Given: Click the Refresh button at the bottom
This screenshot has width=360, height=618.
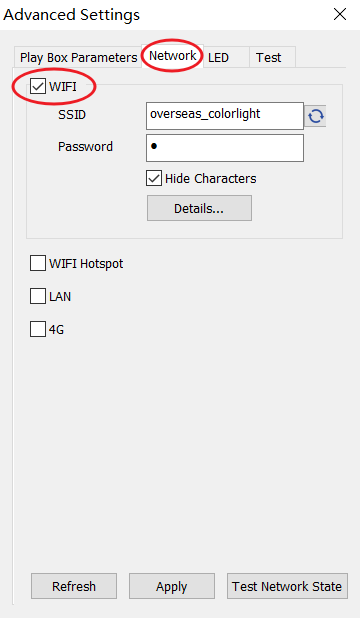Looking at the screenshot, I should coord(74,586).
